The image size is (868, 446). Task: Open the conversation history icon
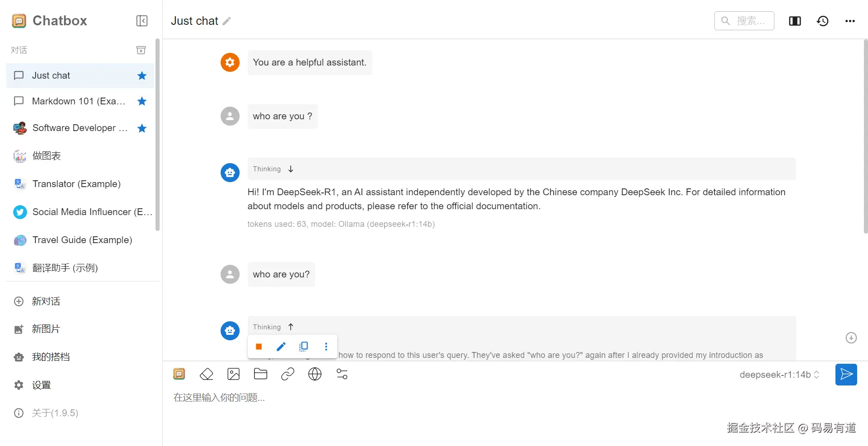tap(822, 21)
